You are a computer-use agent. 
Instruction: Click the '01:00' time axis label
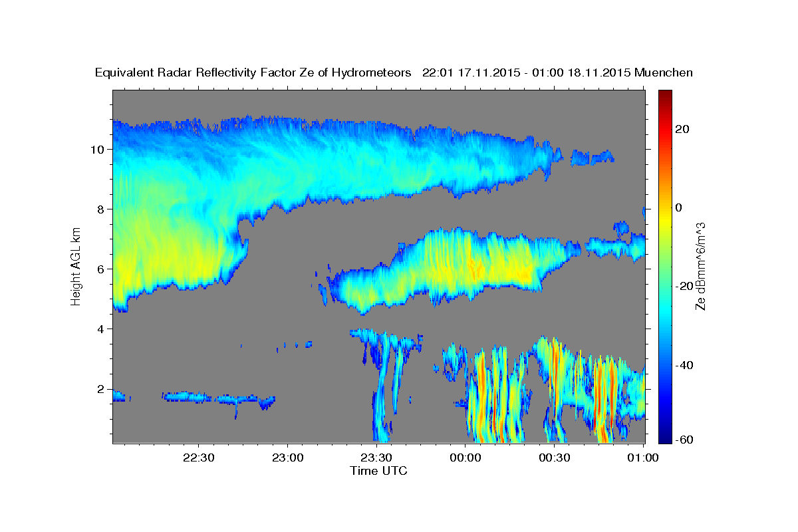644,458
